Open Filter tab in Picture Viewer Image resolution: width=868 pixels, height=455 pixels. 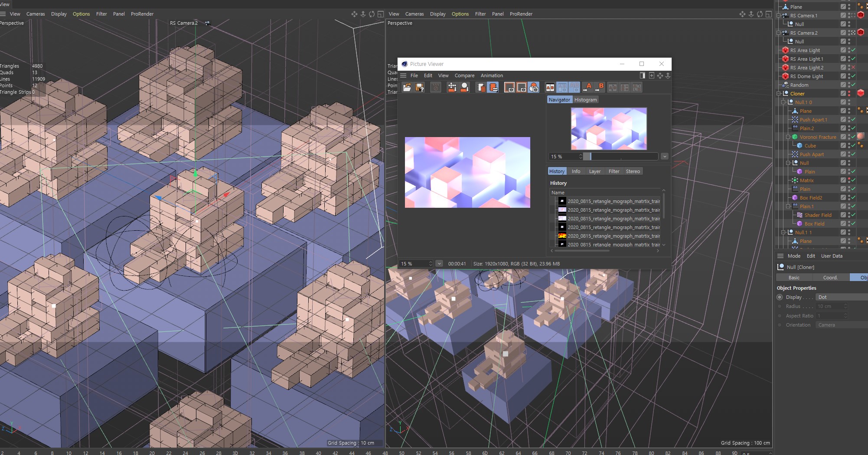pos(614,171)
